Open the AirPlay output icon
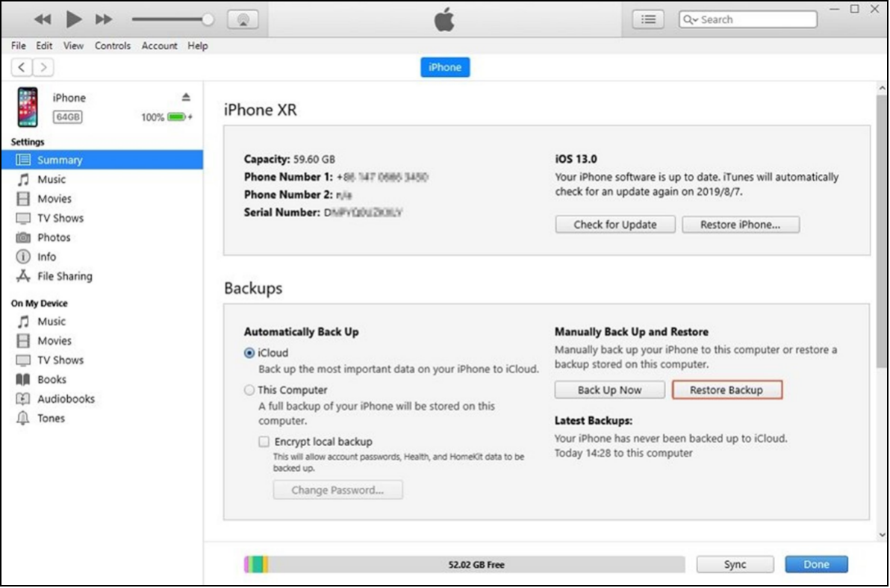The image size is (890, 588). click(x=242, y=20)
